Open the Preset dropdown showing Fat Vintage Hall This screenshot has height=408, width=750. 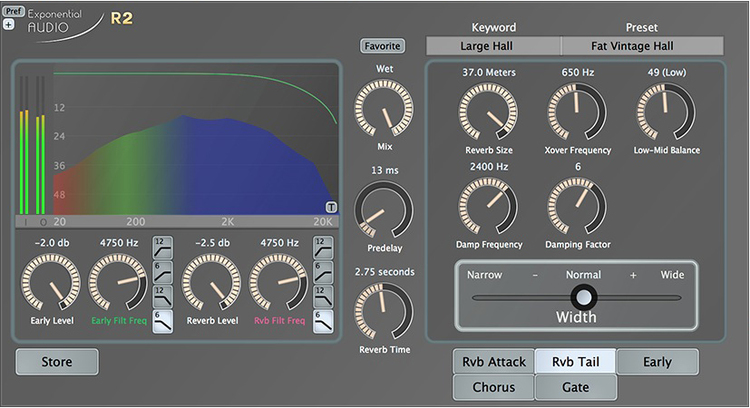point(642,46)
